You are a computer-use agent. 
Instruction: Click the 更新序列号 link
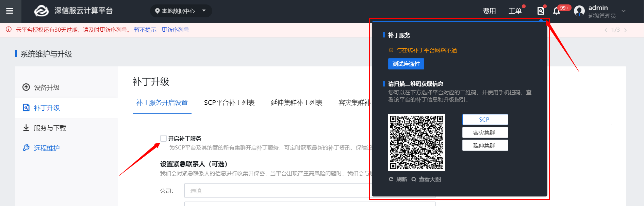175,30
